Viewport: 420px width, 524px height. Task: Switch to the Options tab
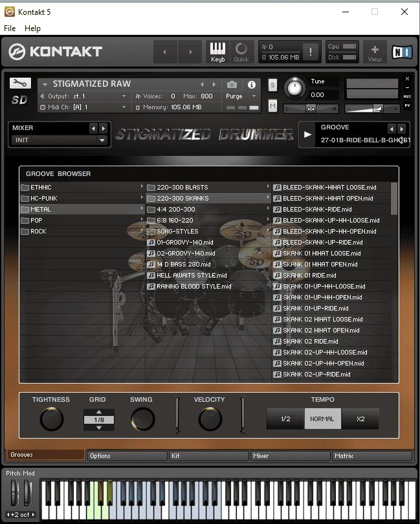coord(127,456)
